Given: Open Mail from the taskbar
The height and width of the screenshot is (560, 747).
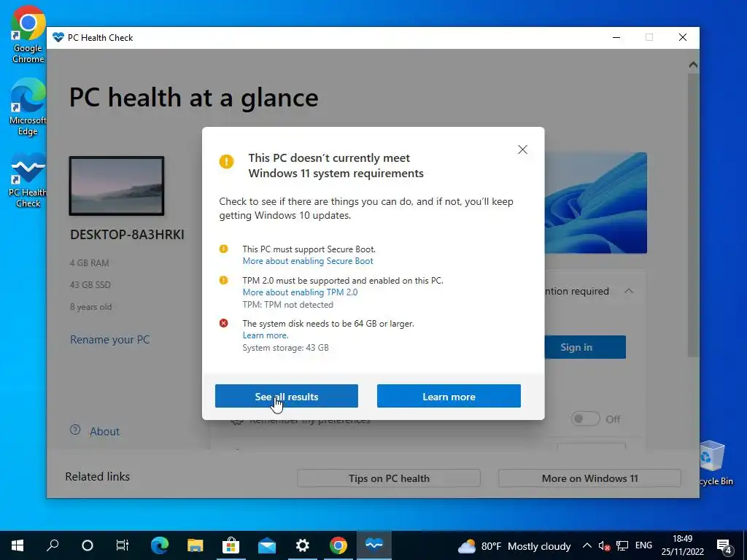Looking at the screenshot, I should point(267,545).
